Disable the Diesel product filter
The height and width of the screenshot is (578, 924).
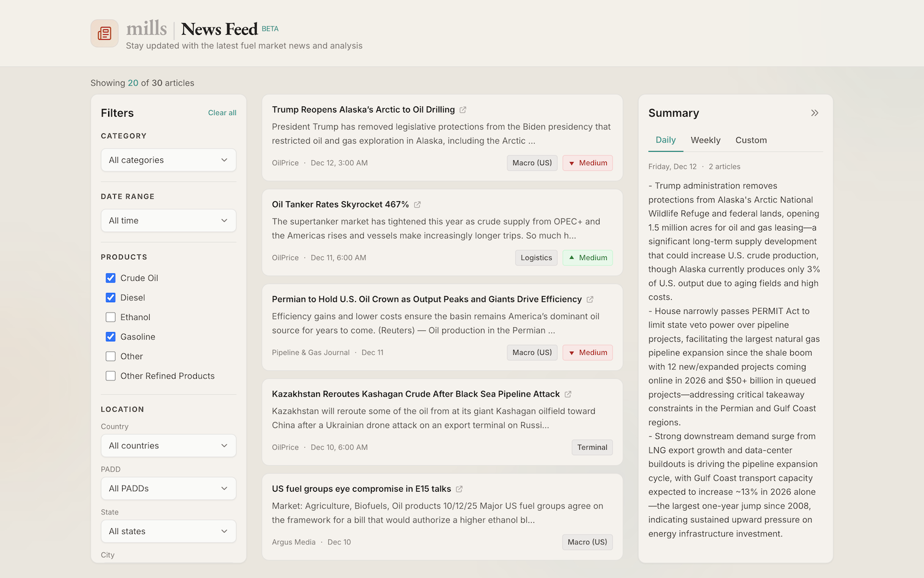pyautogui.click(x=111, y=297)
